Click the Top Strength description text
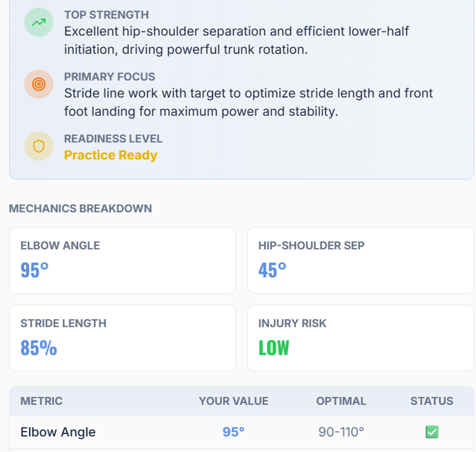 coord(236,40)
